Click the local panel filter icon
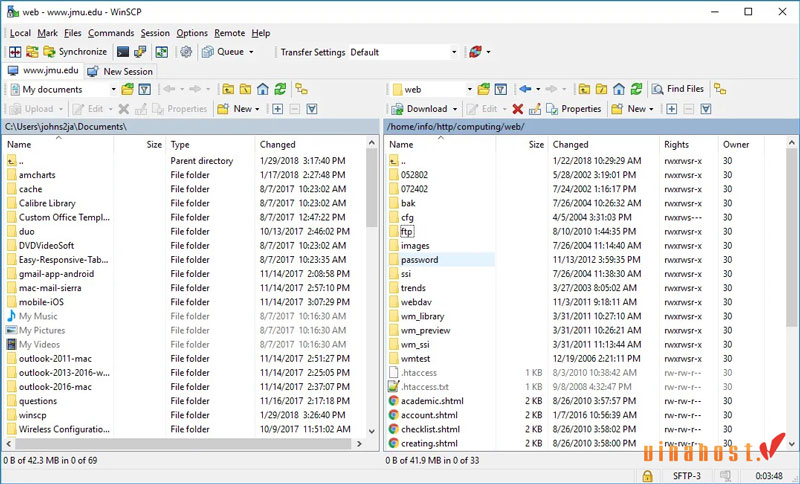The image size is (800, 484). pos(145,90)
